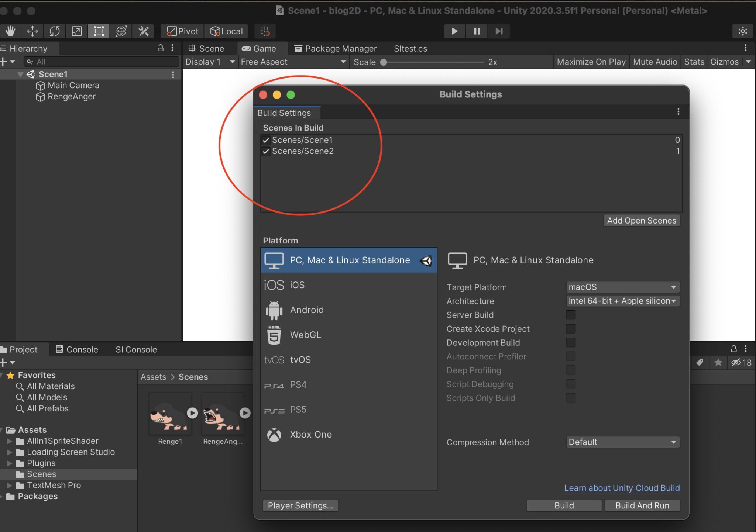The image size is (756, 532).
Task: Click the Pause playback button
Action: (x=477, y=31)
